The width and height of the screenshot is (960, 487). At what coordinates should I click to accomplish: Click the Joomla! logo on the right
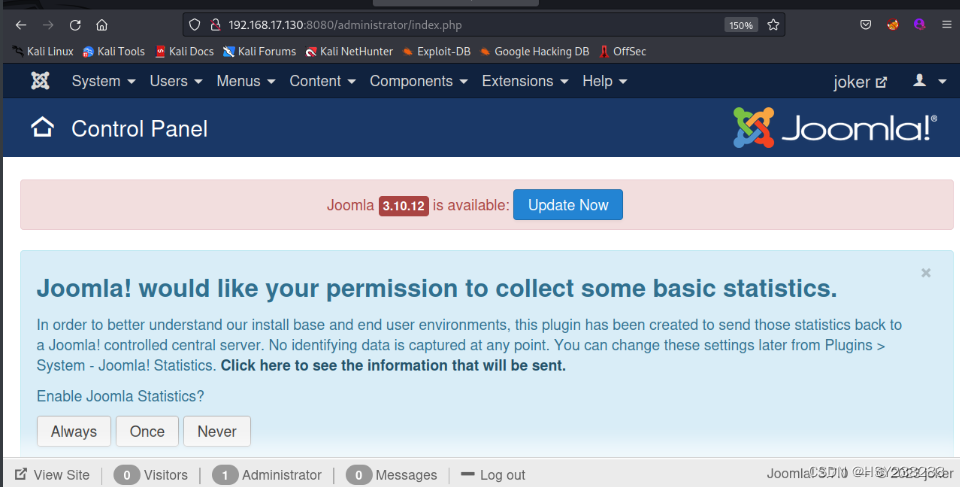tap(835, 127)
